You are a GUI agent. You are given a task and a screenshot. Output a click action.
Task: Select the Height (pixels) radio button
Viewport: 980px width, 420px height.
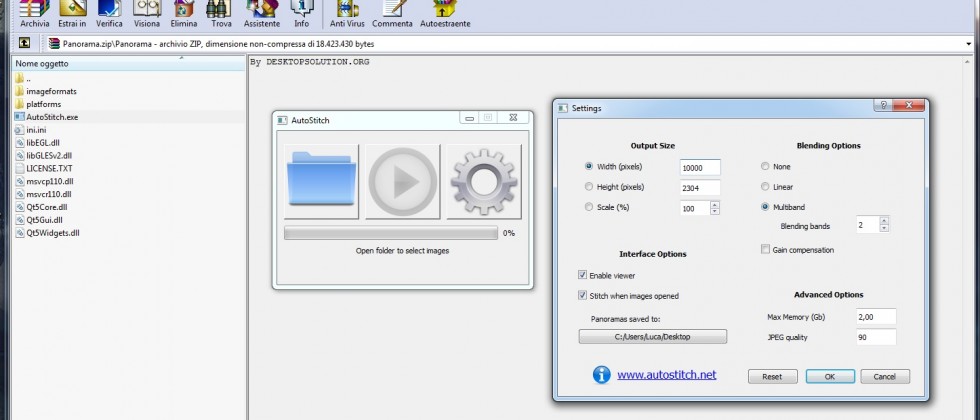pos(588,187)
